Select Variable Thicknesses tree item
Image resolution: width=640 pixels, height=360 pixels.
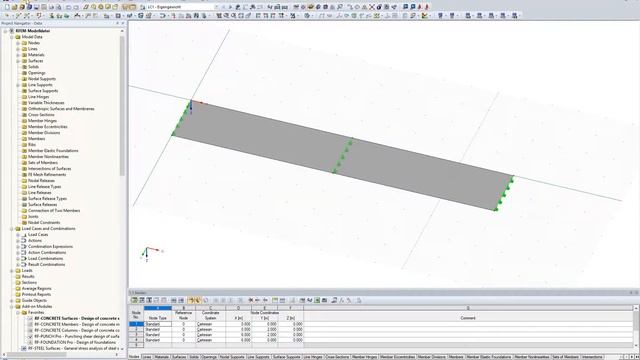pos(46,103)
